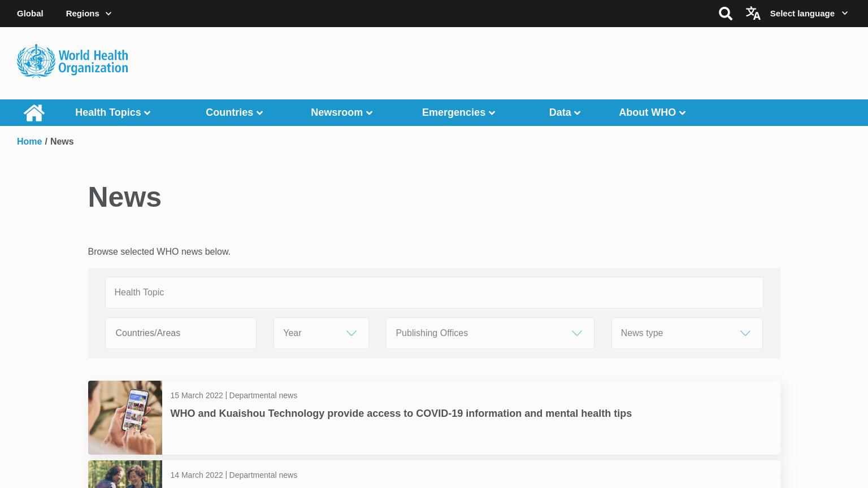The image size is (868, 488).
Task: Click the News breadcrumb text
Action: [62, 142]
